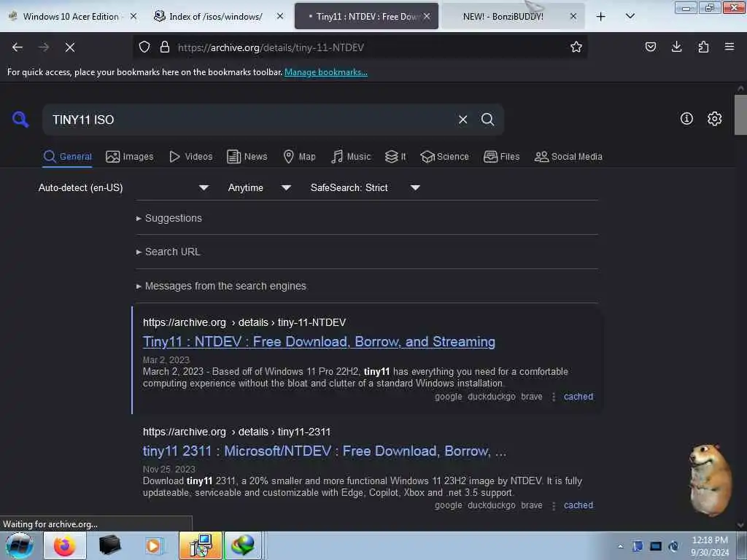Close the Index of /isos/windows/ tab

[x=280, y=16]
